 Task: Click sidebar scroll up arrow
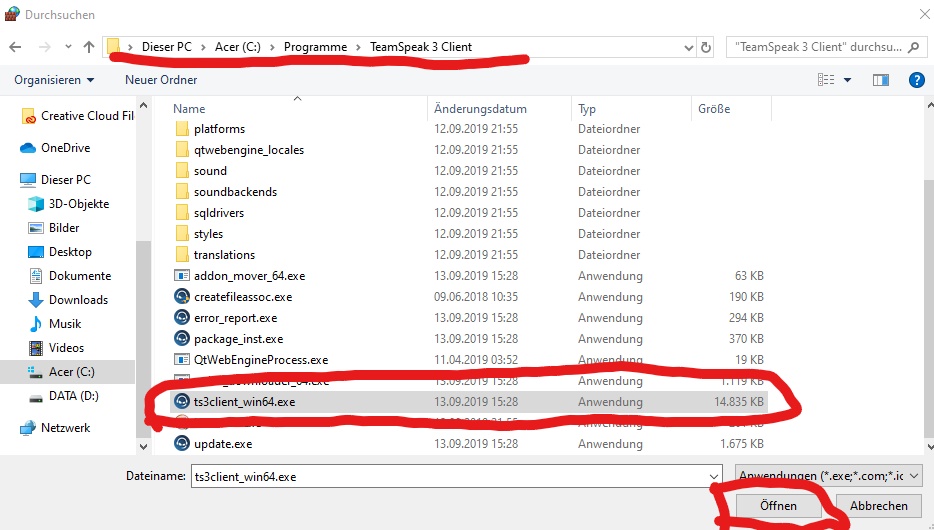click(143, 105)
